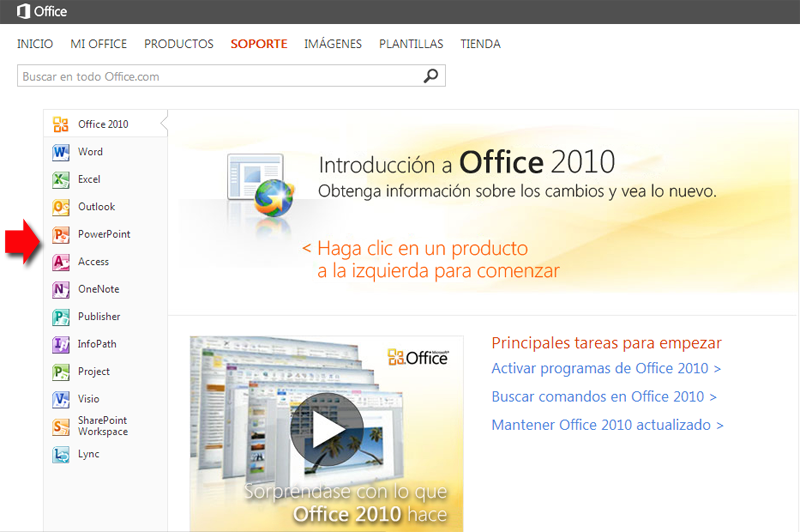Open the PRODUCTOS menu item
This screenshot has height=532, width=800.
coord(179,44)
